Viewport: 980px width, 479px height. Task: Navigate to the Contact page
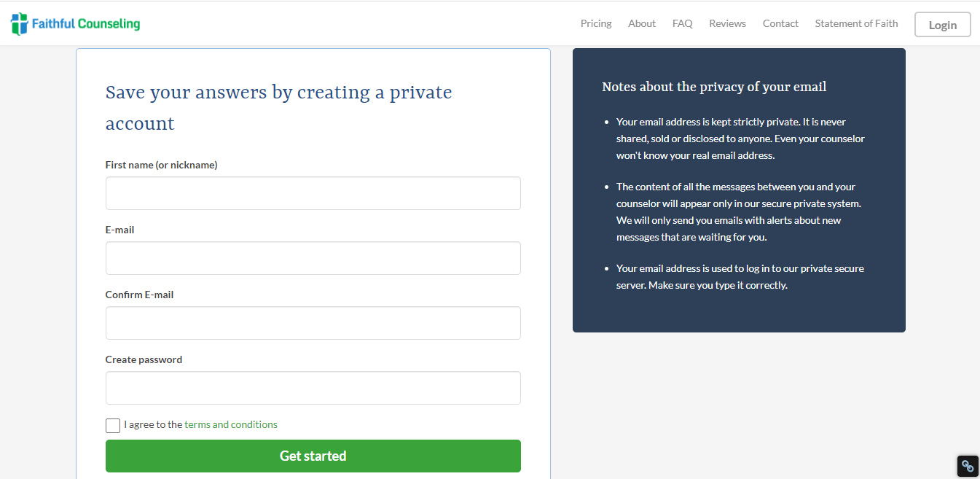pyautogui.click(x=780, y=23)
